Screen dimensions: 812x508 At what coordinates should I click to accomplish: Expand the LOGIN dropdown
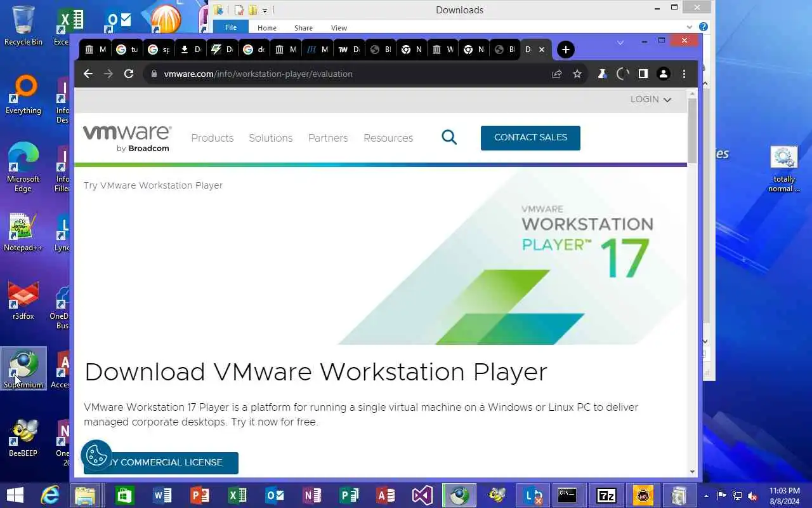point(651,99)
